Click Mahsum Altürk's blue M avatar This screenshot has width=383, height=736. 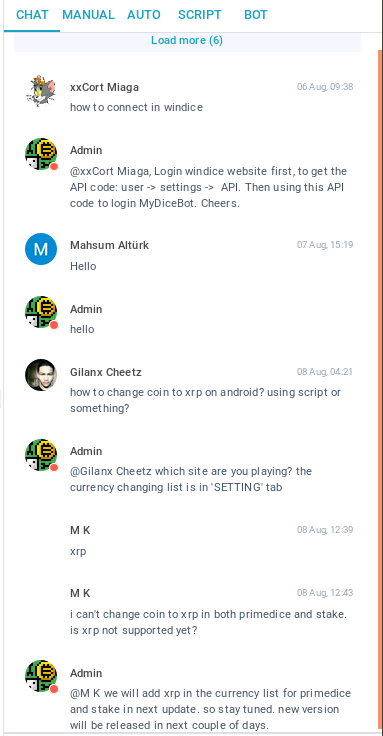point(41,249)
